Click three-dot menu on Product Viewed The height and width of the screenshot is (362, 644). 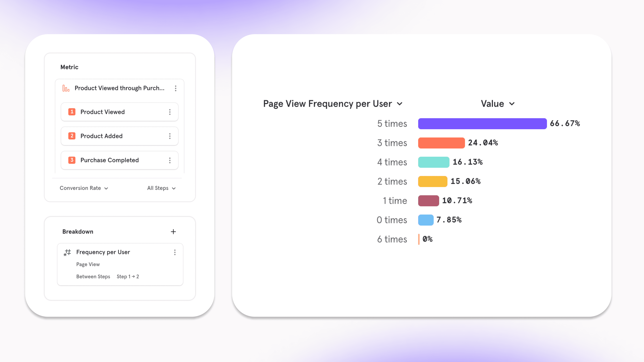(x=170, y=112)
